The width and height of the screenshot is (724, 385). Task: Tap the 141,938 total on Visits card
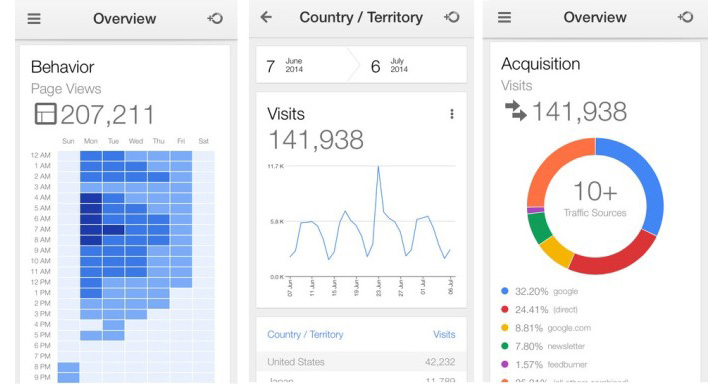tap(316, 140)
